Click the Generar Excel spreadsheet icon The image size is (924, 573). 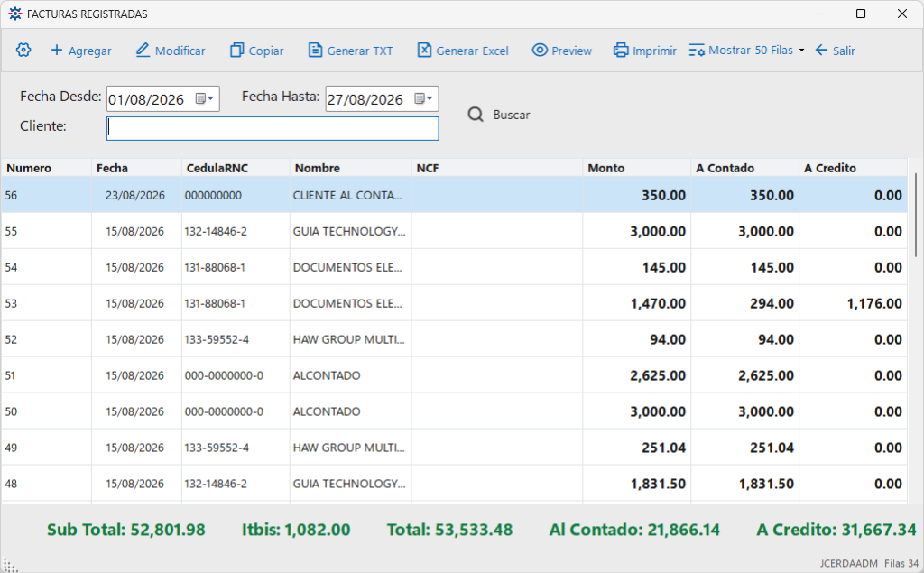(424, 51)
